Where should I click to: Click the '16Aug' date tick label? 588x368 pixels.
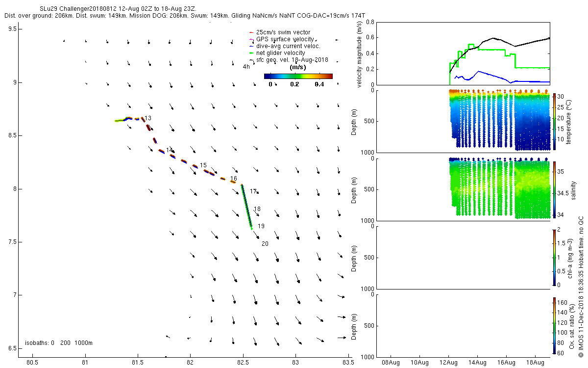click(506, 363)
